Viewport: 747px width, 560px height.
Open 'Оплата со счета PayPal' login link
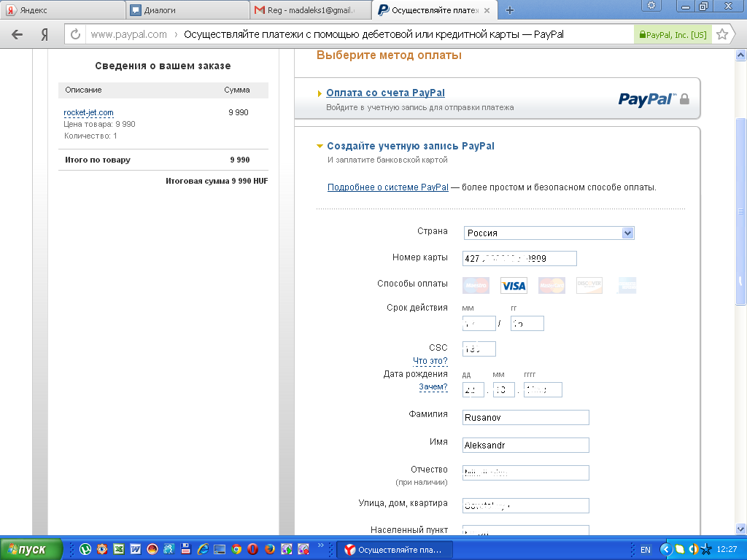tap(385, 93)
